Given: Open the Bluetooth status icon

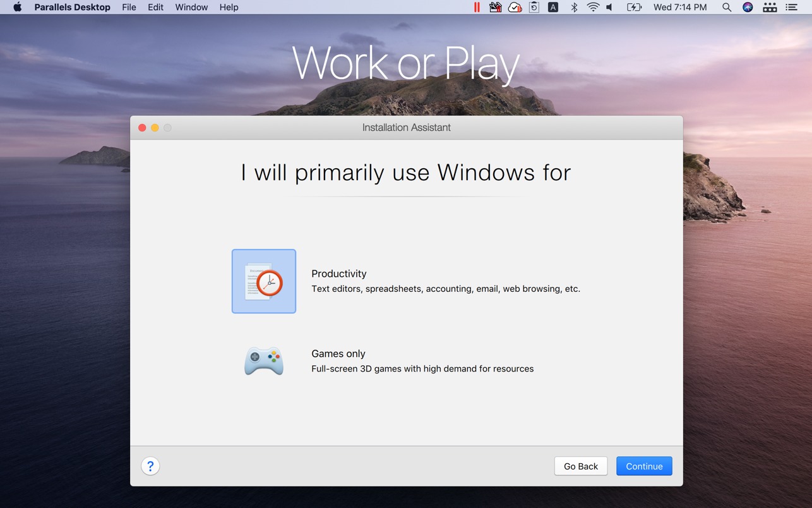Looking at the screenshot, I should pyautogui.click(x=574, y=8).
